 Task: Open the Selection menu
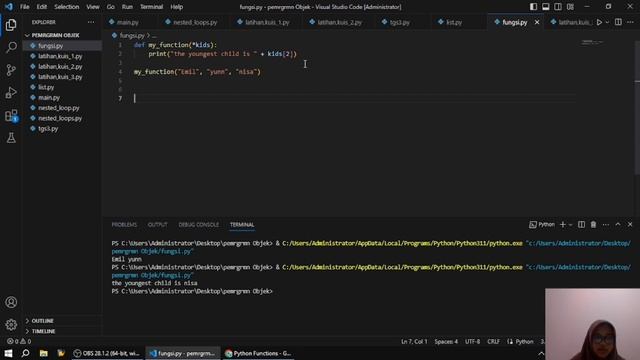(67, 7)
